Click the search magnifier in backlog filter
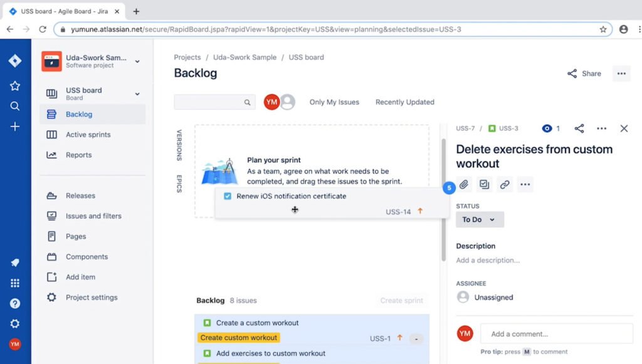 [247, 102]
